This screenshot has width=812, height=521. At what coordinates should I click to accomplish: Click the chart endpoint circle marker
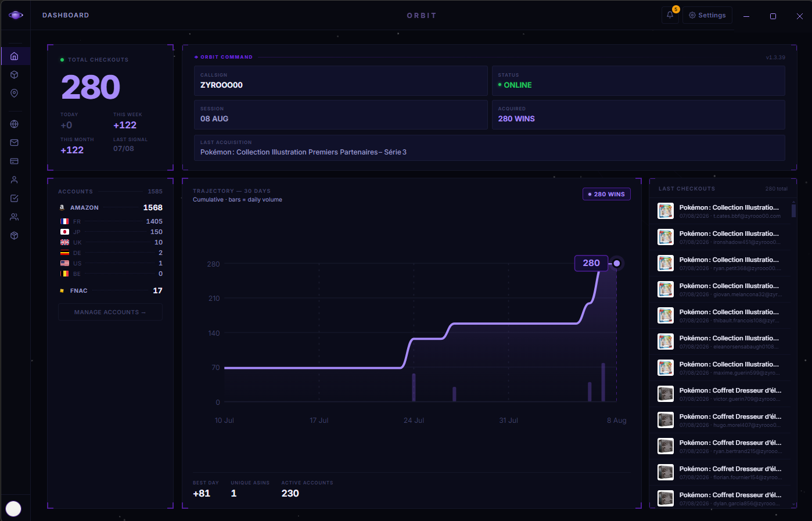point(617,263)
